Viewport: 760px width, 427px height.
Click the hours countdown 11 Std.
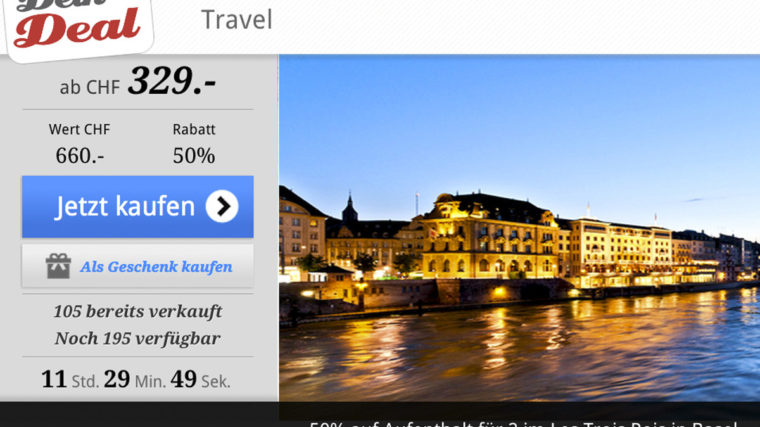pyautogui.click(x=70, y=380)
